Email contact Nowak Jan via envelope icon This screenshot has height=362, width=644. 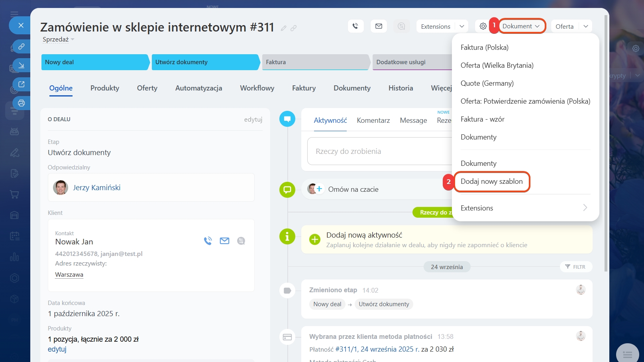coord(224,241)
